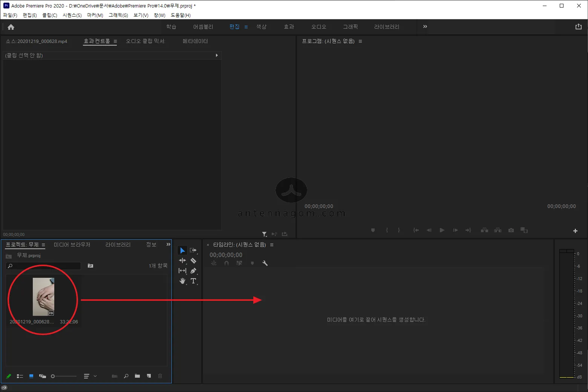Viewport: 588px width, 392px height.
Task: Click Go to Out point
Action: [468, 230]
